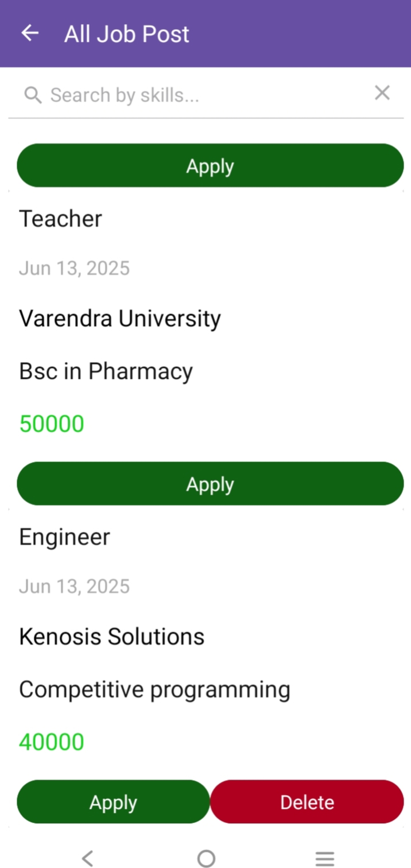This screenshot has width=411, height=868.
Task: Focus the Search by skills field
Action: [205, 95]
